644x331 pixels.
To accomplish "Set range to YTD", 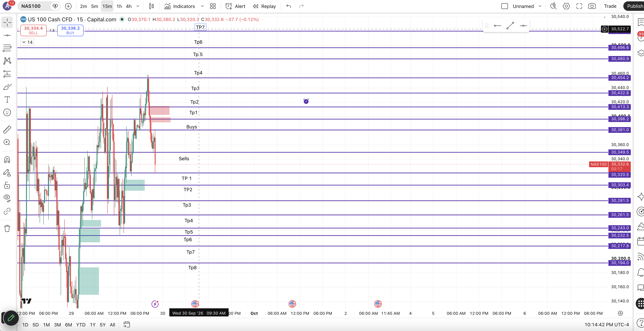I will point(81,325).
